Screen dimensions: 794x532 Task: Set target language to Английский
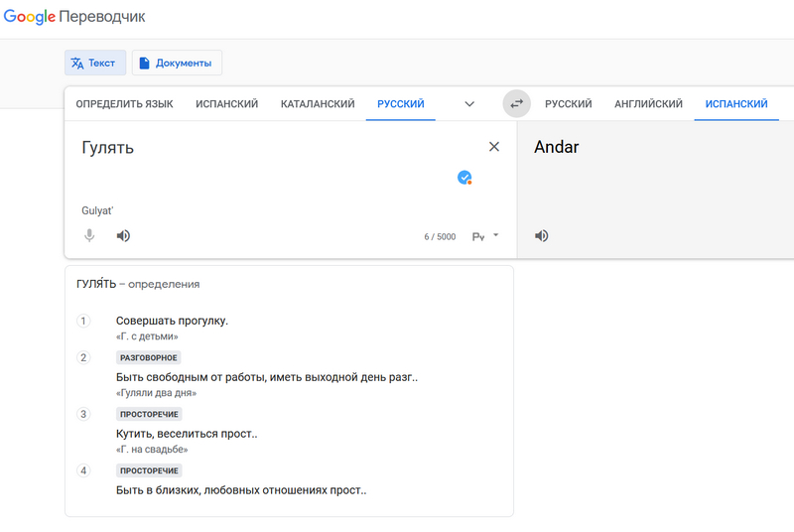point(648,104)
